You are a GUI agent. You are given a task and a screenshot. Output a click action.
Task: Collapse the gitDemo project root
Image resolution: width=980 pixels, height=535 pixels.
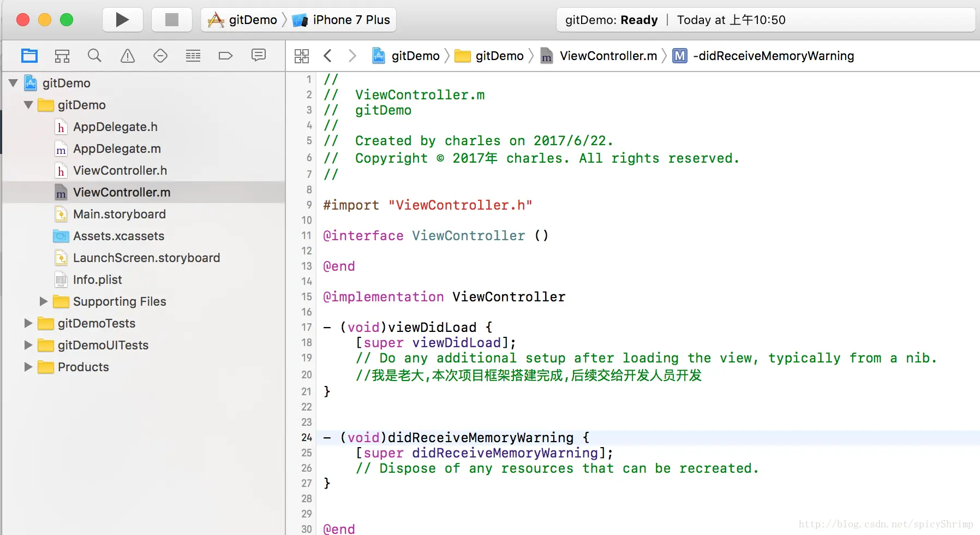pyautogui.click(x=14, y=83)
